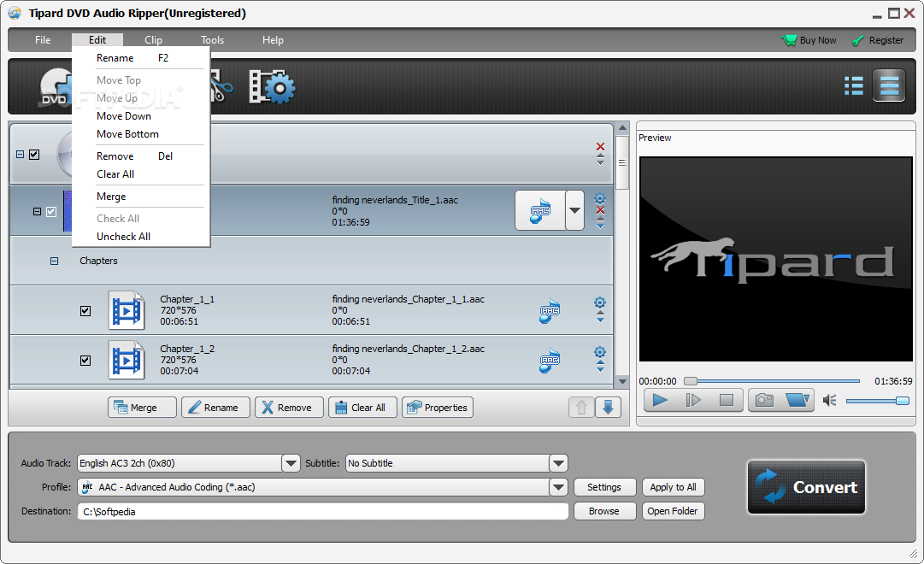Delete Title_1 row with red X

pos(600,210)
